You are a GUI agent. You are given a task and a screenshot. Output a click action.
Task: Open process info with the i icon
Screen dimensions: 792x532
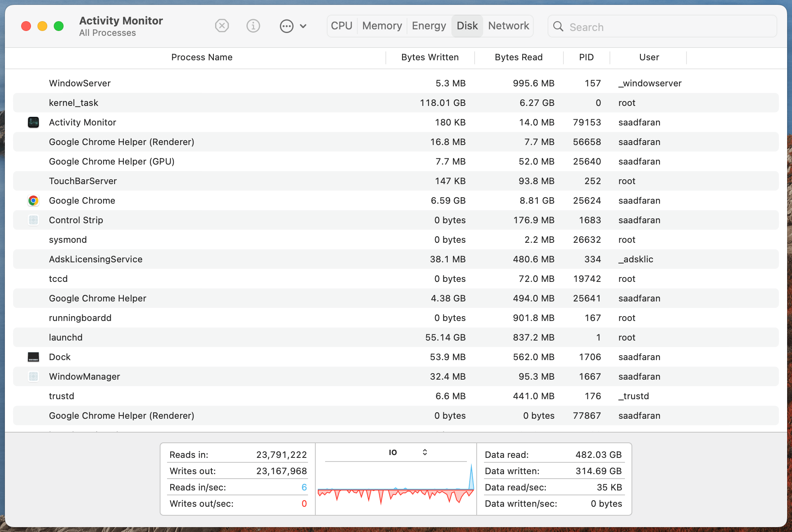(x=253, y=26)
